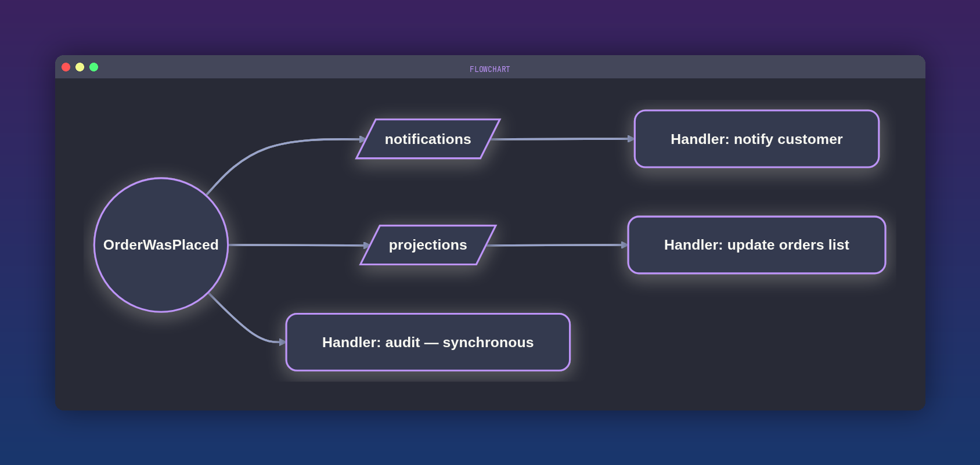Click the green maximize window dot
This screenshot has height=465, width=980.
(94, 67)
